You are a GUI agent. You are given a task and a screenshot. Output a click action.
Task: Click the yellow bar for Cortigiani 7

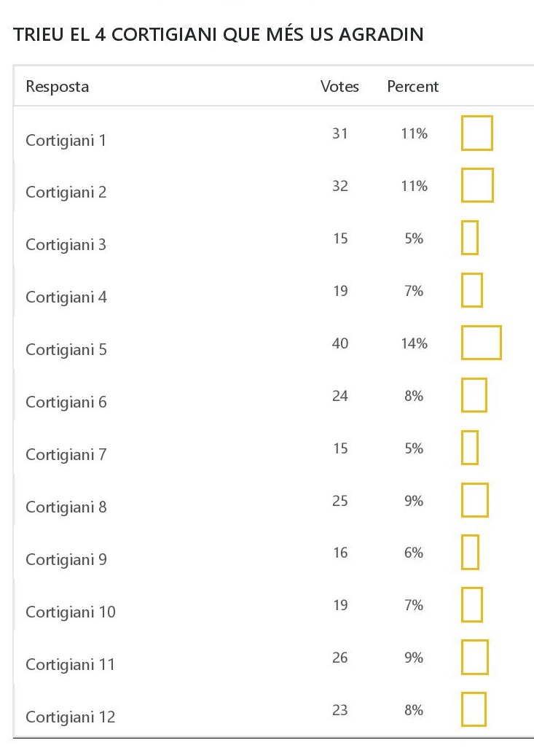coord(470,448)
